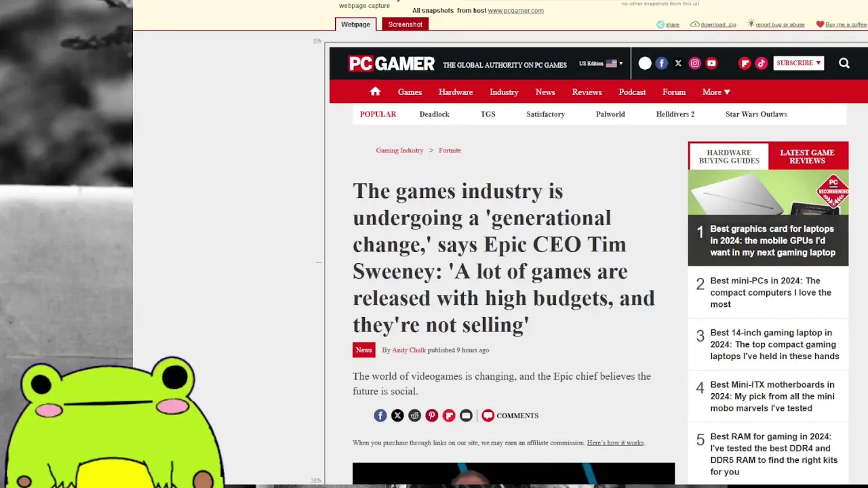Open the www.pcgamer.com host link

tap(516, 11)
